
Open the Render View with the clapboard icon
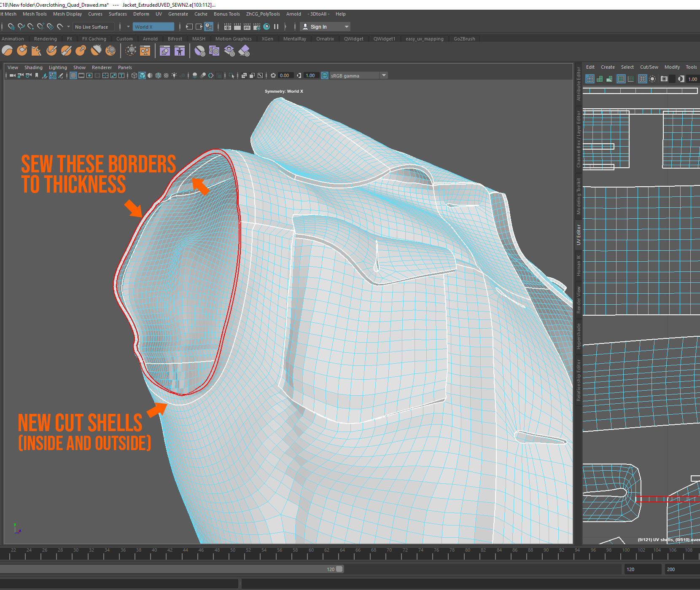click(x=228, y=27)
